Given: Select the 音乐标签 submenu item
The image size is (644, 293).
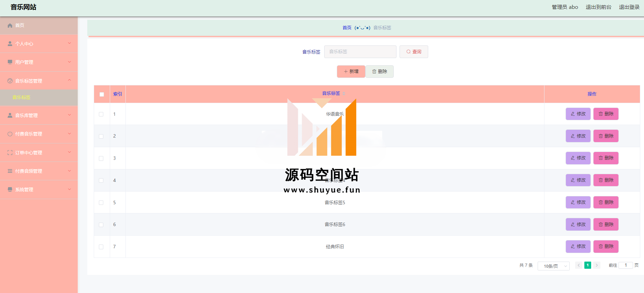Looking at the screenshot, I should (39, 97).
